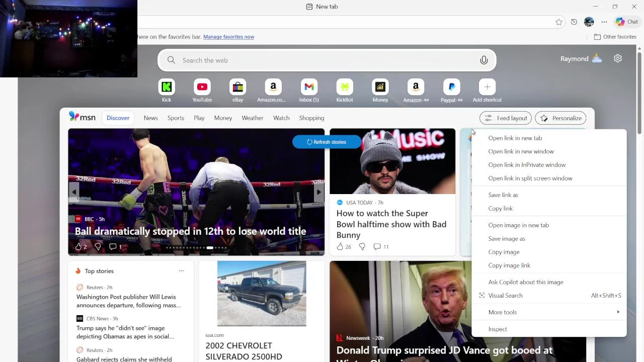Dislike the Super Bowl halftime story
This screenshot has height=362, width=644.
(362, 246)
